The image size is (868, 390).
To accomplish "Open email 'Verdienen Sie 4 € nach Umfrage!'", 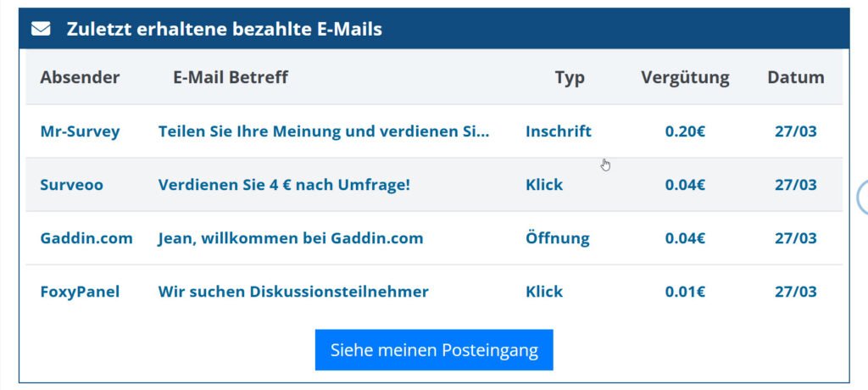I will pos(284,185).
